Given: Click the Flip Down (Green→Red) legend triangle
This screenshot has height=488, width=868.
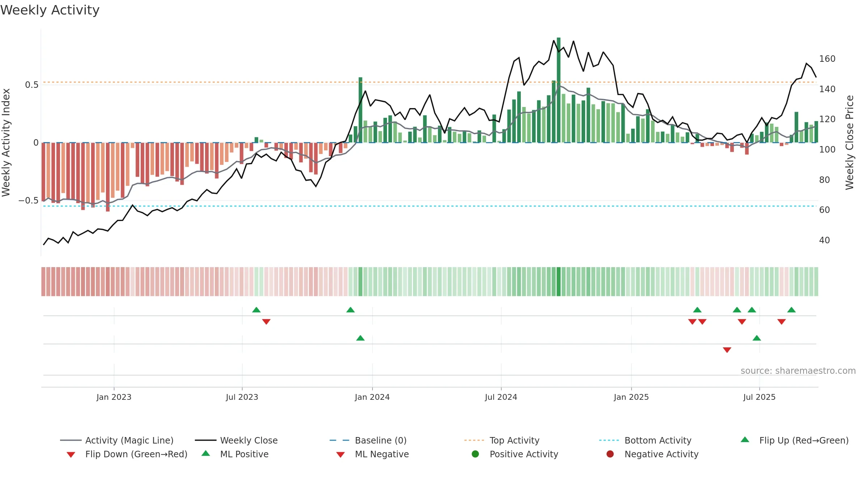Looking at the screenshot, I should tap(71, 455).
